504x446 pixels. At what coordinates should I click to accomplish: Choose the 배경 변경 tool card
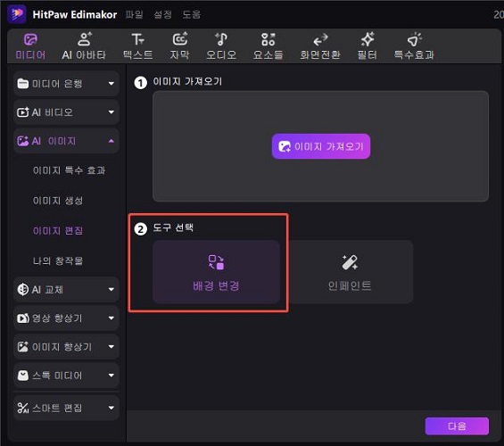pos(216,271)
